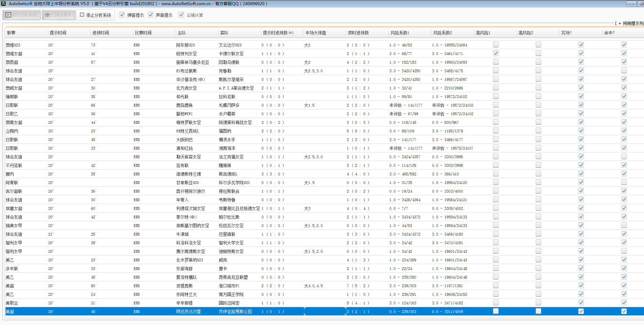Click the stop square icon on 停止分析系统
Image resolution: width=644 pixels, height=325 pixels.
(x=82, y=15)
